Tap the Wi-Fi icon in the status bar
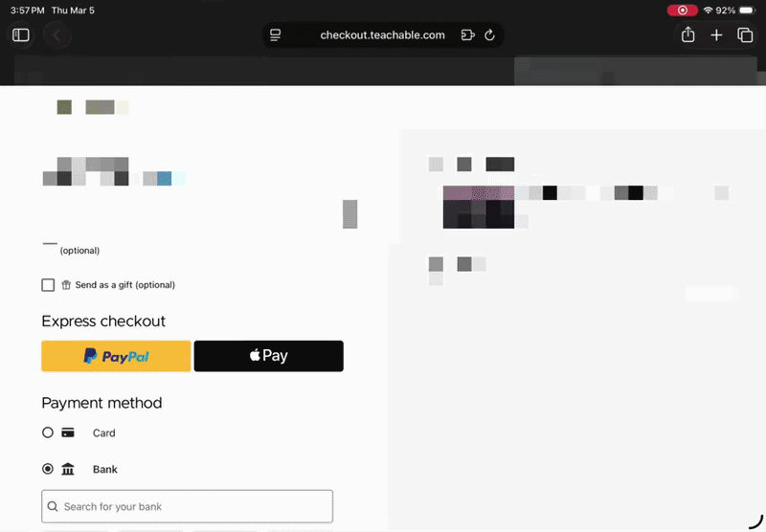The height and width of the screenshot is (532, 766). coord(708,11)
